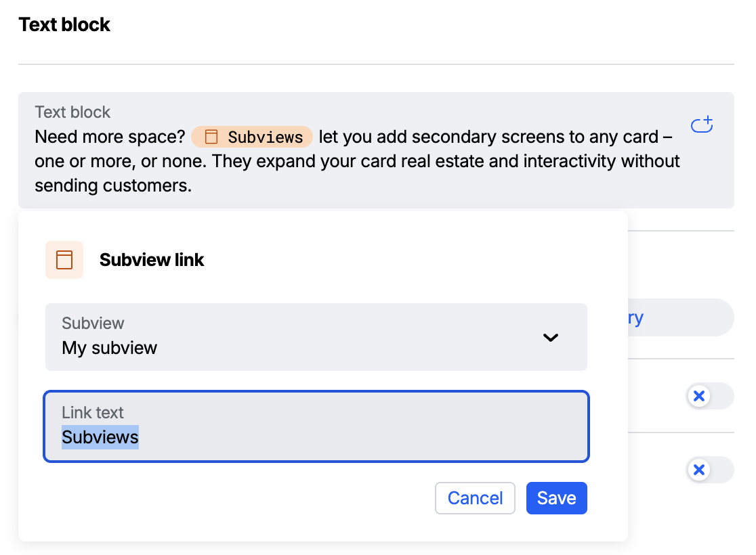Open the Subview dropdown showing My subview
756x555 pixels.
pos(316,337)
